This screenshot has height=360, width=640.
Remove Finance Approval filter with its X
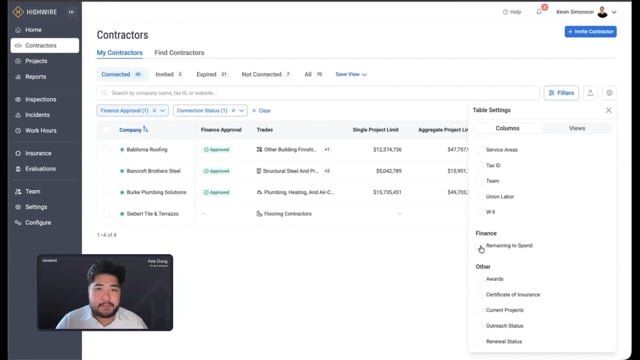point(154,111)
